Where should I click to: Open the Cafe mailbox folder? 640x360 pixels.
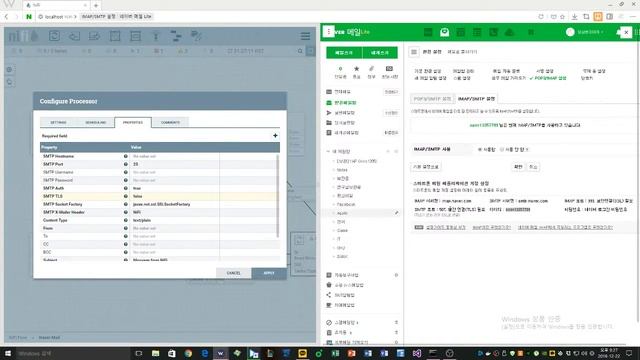(x=342, y=231)
